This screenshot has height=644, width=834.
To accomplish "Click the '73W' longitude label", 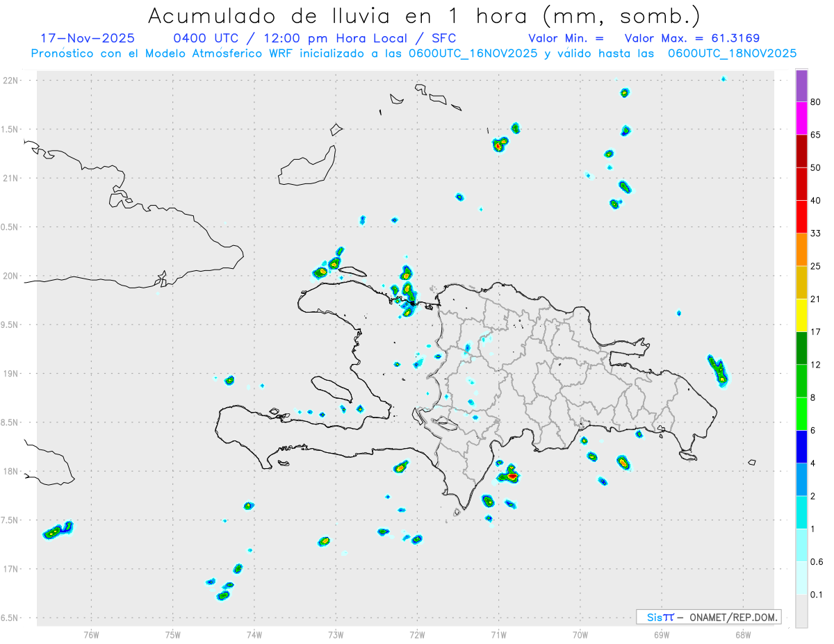I will (336, 634).
